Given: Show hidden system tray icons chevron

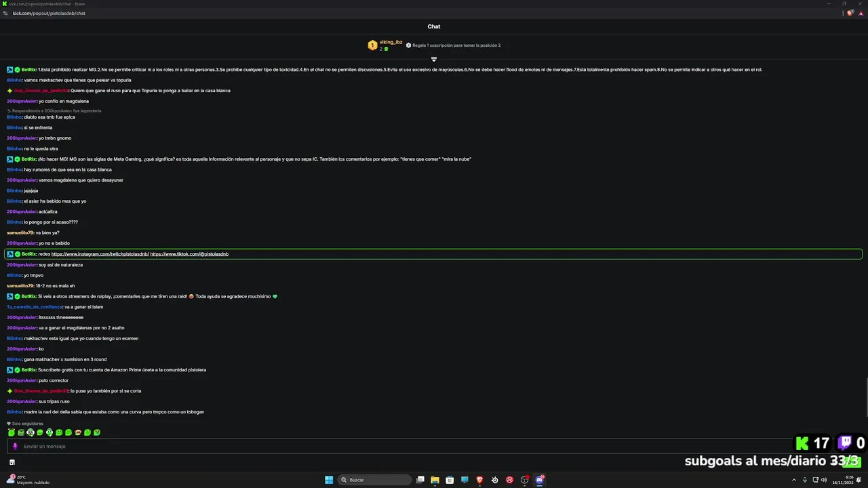Looking at the screenshot, I should [x=794, y=480].
